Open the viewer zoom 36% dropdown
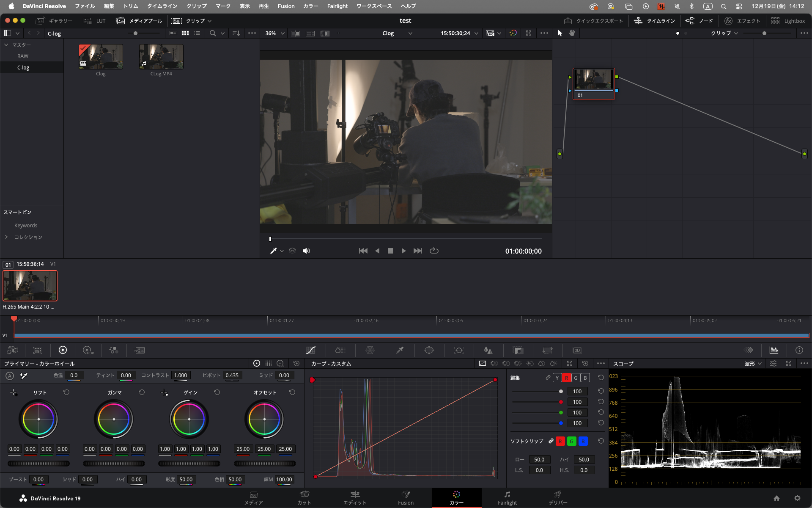This screenshot has height=508, width=812. coord(275,33)
